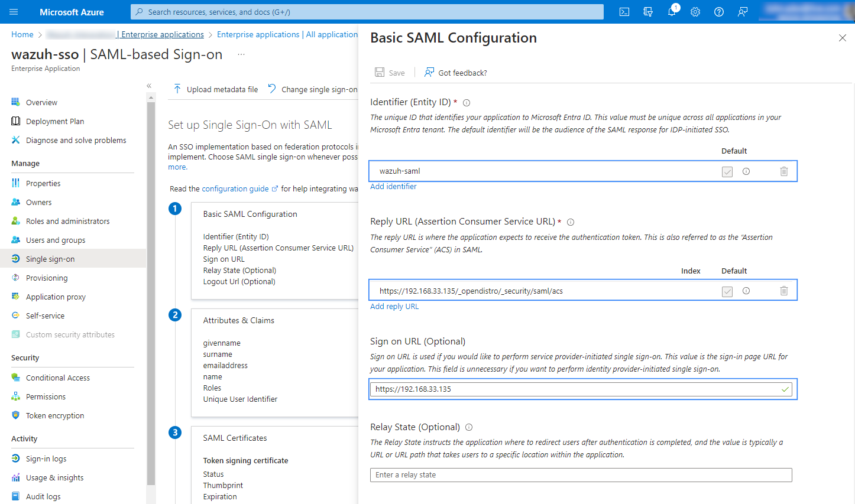
Task: Show info tooltip for Identifier (Entity ID)
Action: [x=467, y=103]
